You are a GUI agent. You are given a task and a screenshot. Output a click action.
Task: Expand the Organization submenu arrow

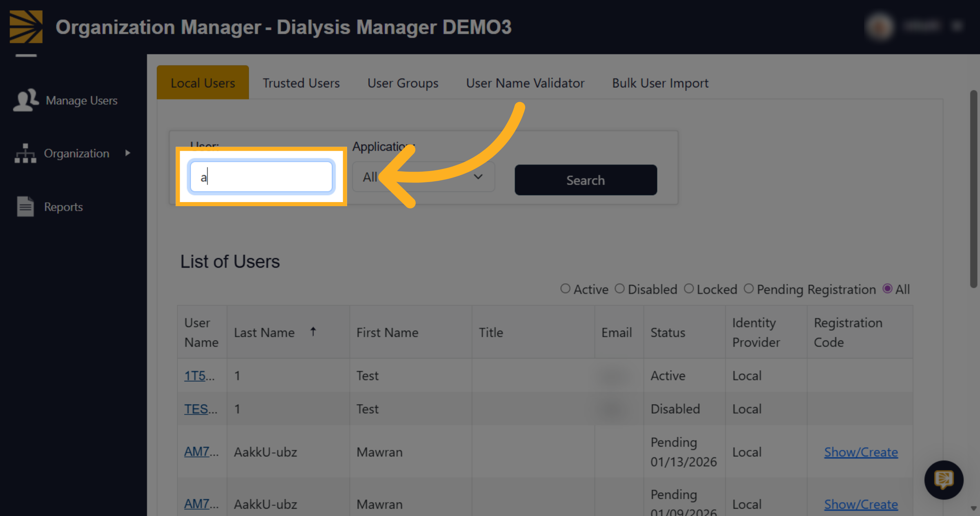[128, 153]
